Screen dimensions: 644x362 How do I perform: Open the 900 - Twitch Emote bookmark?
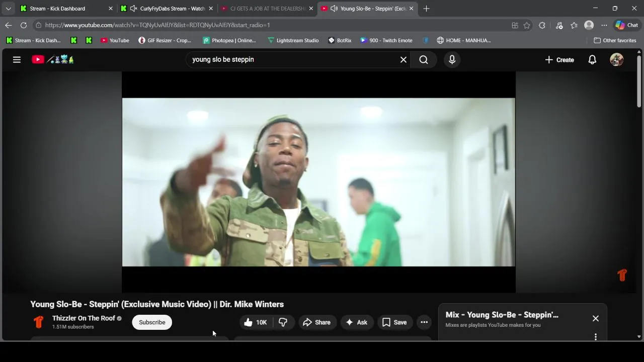386,40
